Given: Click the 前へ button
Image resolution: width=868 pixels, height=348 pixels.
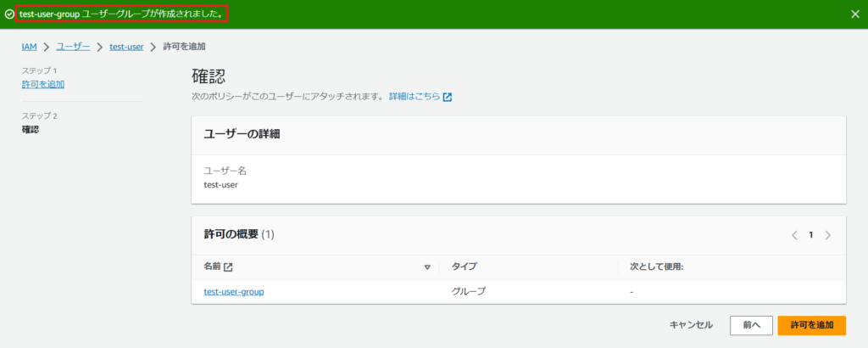Looking at the screenshot, I should 751,325.
